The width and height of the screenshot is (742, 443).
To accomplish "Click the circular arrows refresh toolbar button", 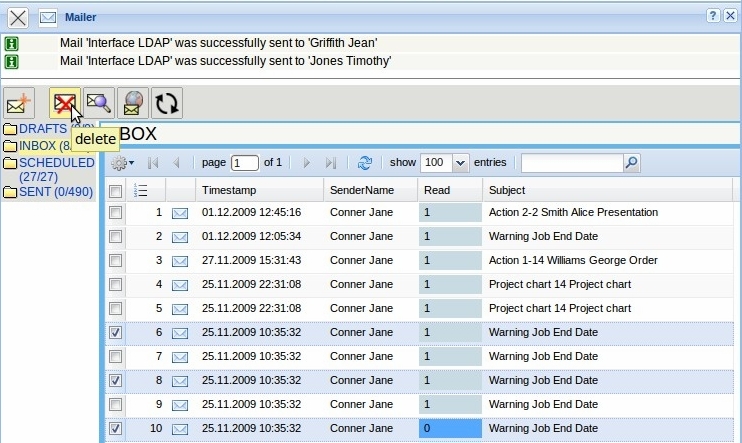I will click(x=167, y=103).
